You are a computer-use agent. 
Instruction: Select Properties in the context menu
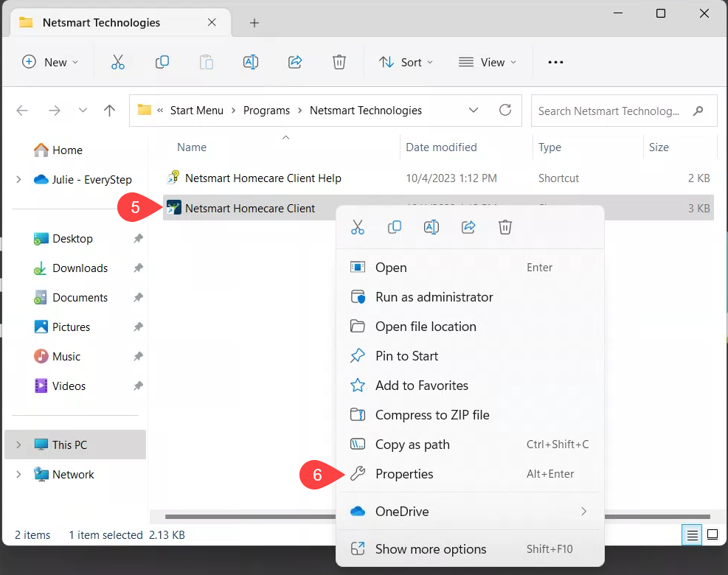pyautogui.click(x=404, y=474)
